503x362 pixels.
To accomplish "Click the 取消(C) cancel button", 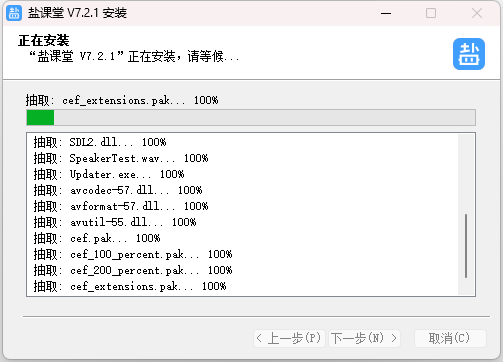I will [450, 338].
